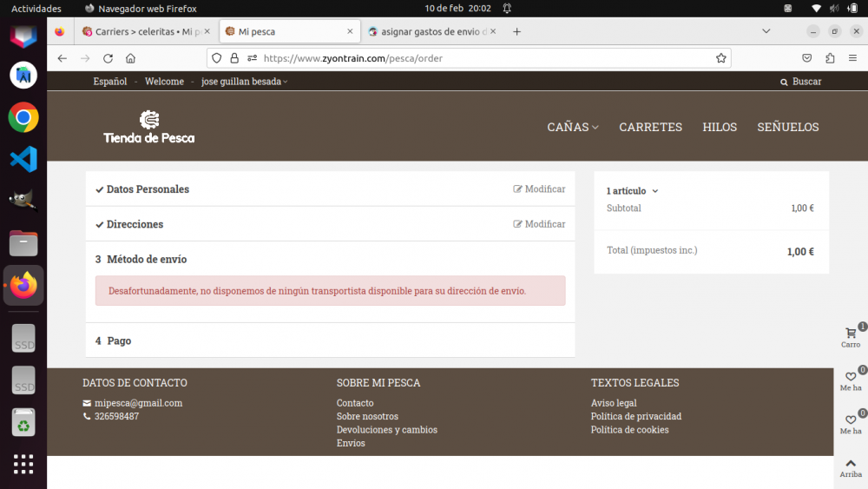The image size is (868, 489).
Task: Open Política de privacidad link
Action: [636, 416]
